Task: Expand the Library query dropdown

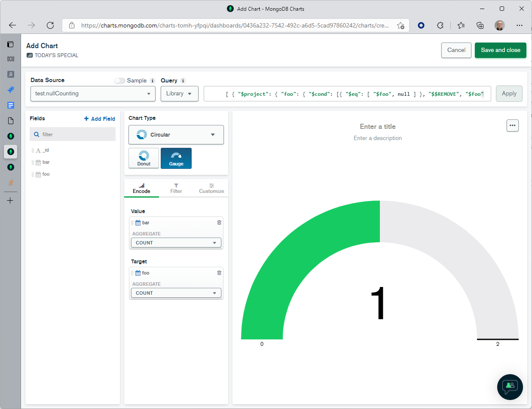Action: click(179, 94)
